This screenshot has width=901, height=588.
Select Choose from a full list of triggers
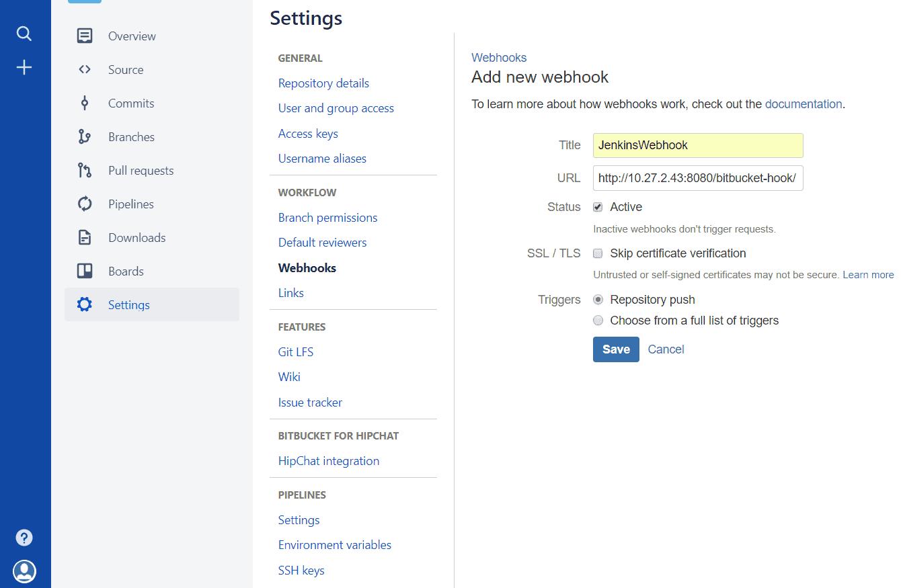pyautogui.click(x=598, y=321)
